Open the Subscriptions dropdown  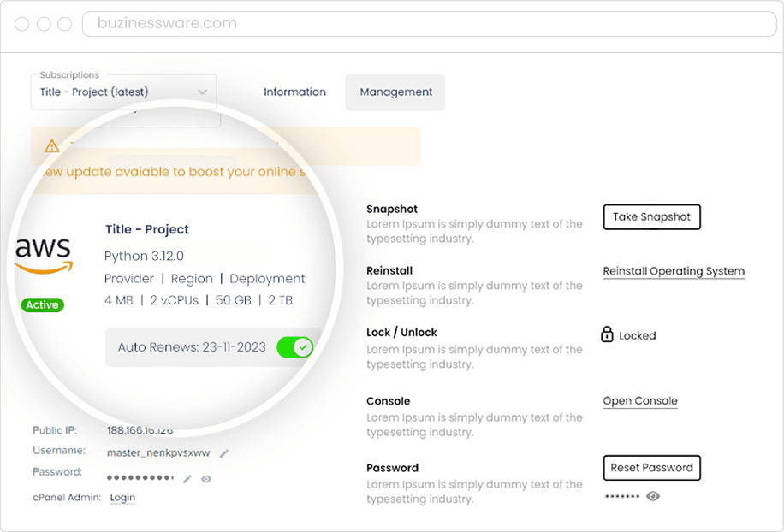123,92
